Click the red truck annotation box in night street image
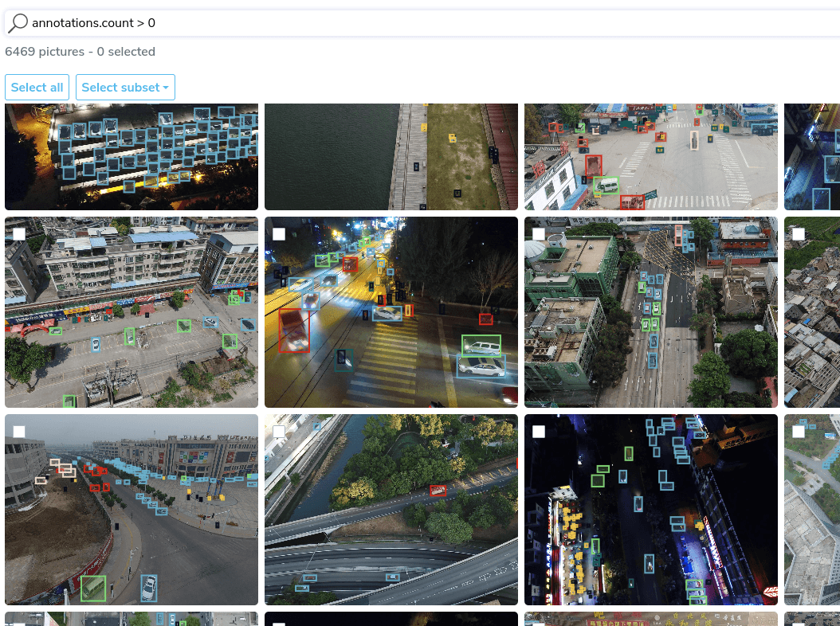 294,331
